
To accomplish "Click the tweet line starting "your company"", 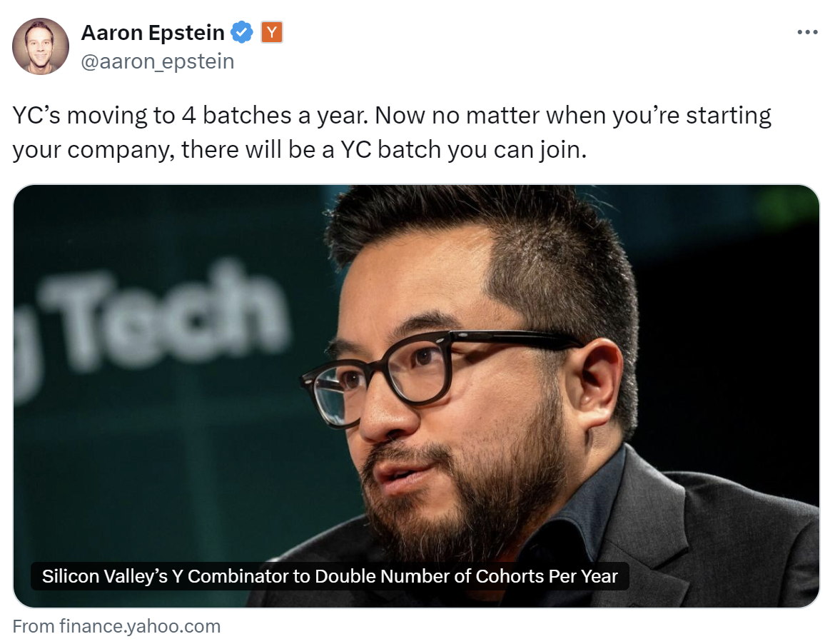I will tap(299, 151).
